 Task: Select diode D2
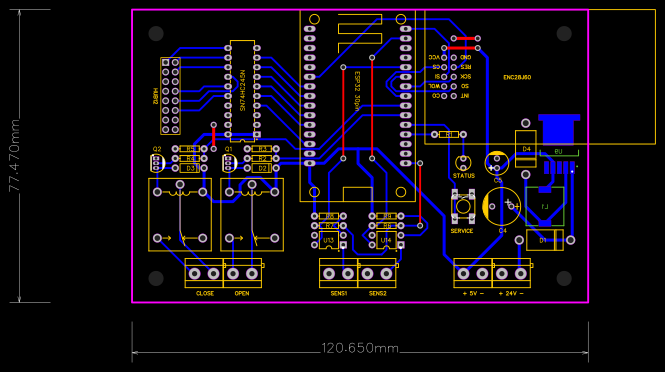[x=262, y=168]
